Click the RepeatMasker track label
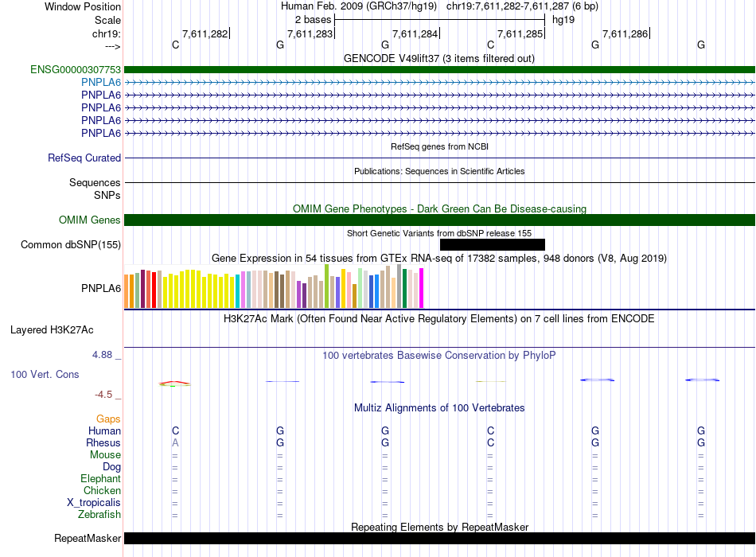The height and width of the screenshot is (557, 756). click(x=88, y=538)
